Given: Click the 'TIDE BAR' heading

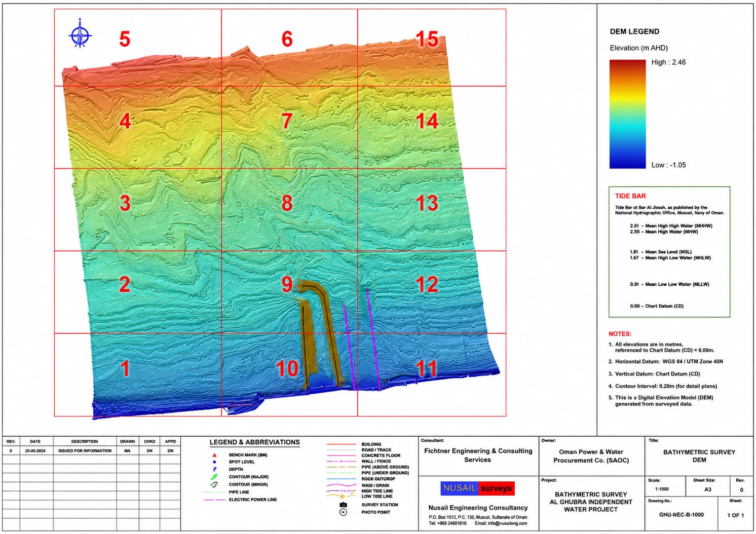Looking at the screenshot, I should point(630,196).
